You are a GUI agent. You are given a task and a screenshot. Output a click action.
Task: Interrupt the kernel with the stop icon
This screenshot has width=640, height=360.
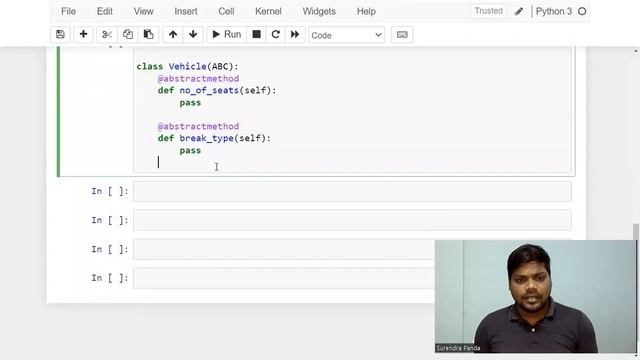pos(256,35)
